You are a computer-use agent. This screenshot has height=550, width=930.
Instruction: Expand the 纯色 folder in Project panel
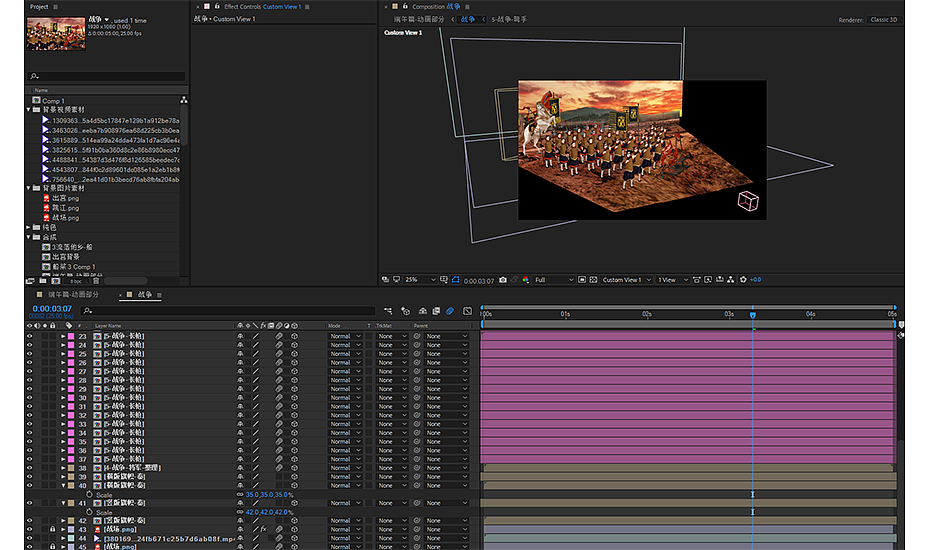(29, 227)
